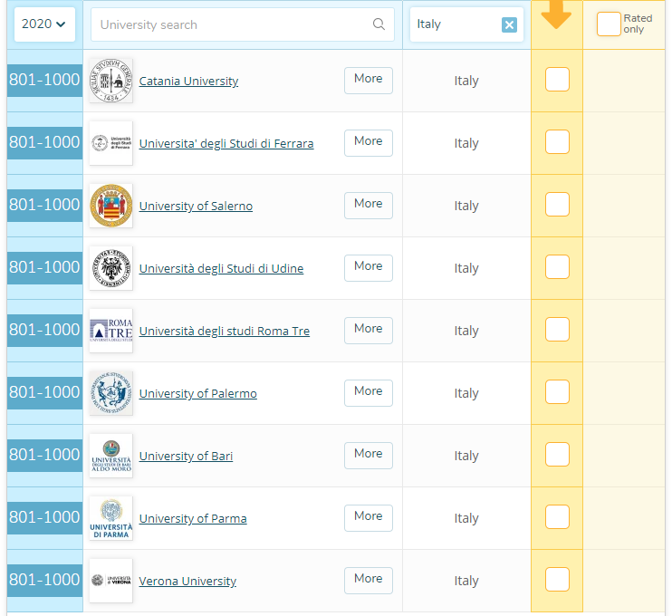Sort by the orange down-arrow column

click(556, 14)
